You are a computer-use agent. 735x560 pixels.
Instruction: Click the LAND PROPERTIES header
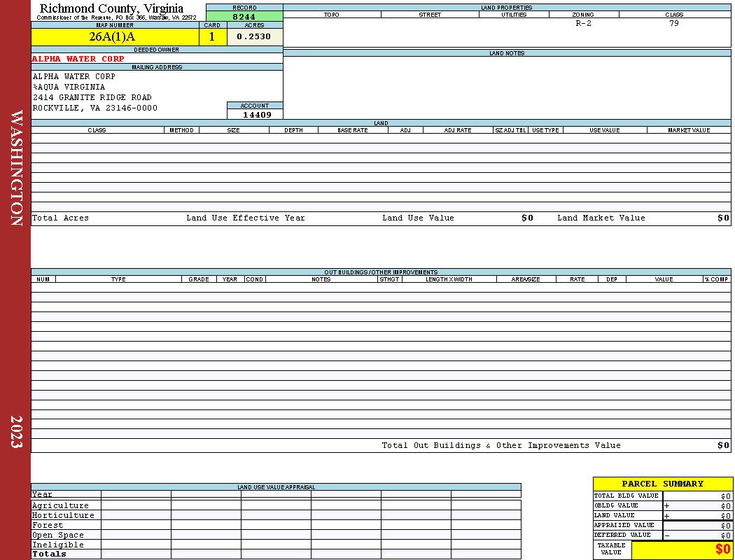[x=506, y=8]
